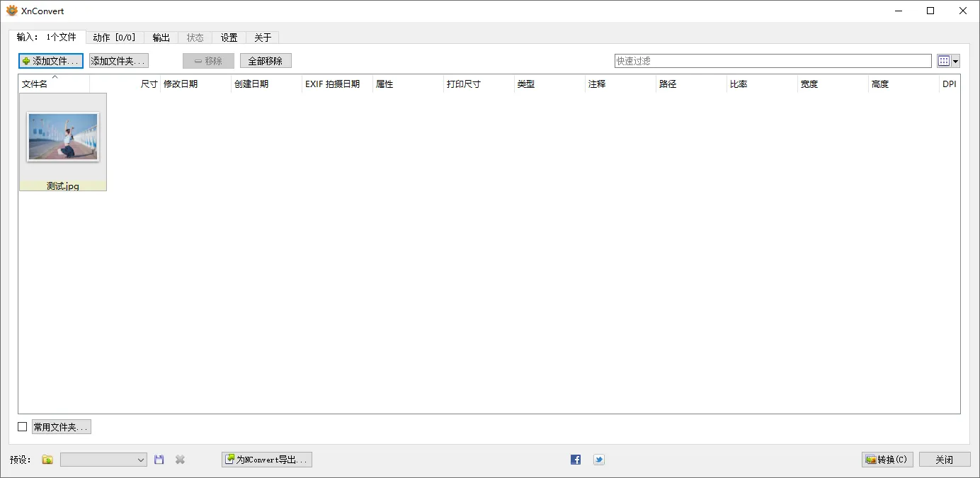Click the 添加文件夹... button
This screenshot has width=980, height=478.
tap(119, 61)
